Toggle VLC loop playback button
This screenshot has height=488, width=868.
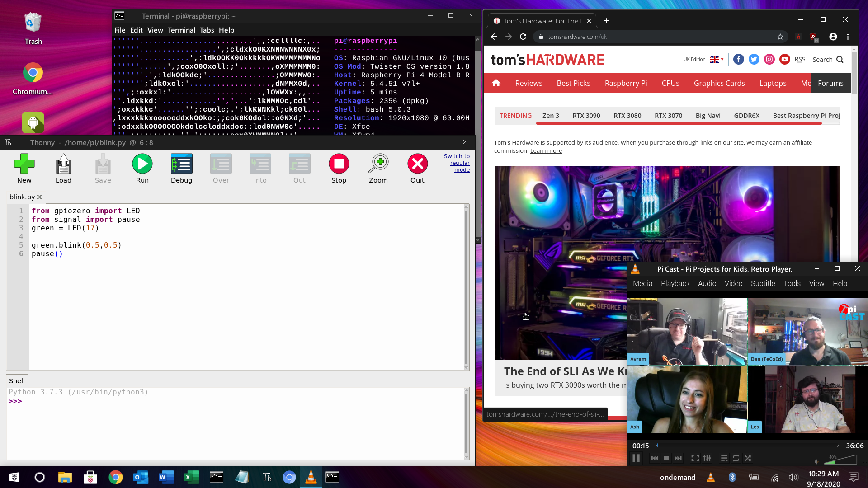(x=736, y=458)
